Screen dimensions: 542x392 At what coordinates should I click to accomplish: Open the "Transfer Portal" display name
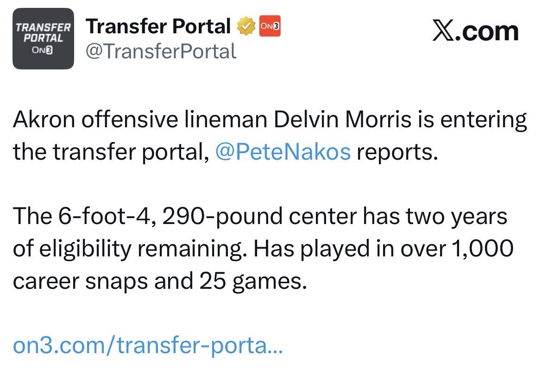pos(158,26)
